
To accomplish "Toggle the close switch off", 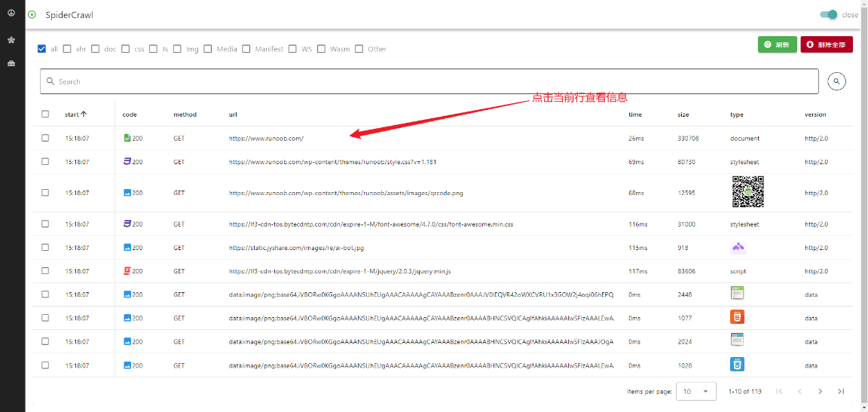I will pos(829,15).
